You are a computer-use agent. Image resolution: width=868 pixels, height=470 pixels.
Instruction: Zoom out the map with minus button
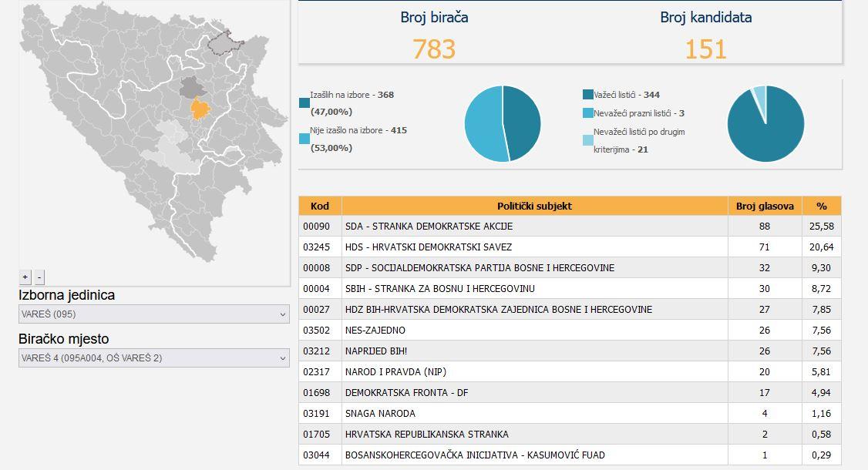point(39,277)
